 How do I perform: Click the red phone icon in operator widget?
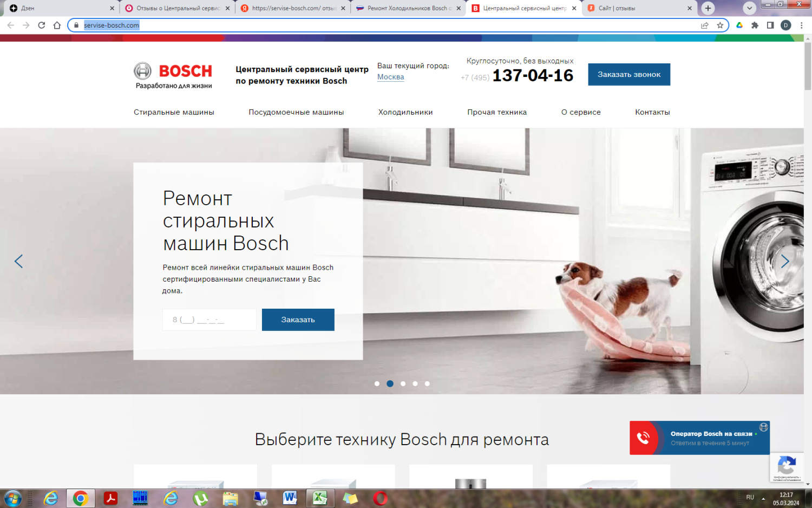pyautogui.click(x=643, y=438)
